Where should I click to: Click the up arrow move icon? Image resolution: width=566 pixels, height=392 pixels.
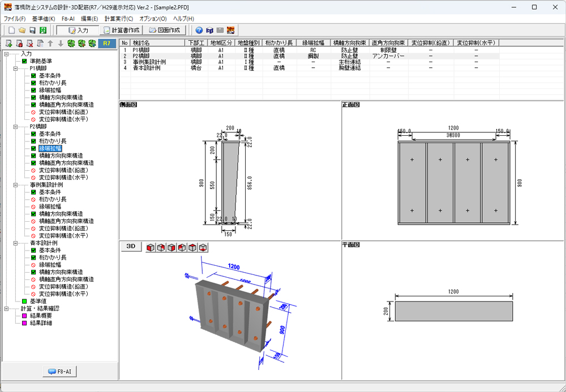[x=50, y=44]
